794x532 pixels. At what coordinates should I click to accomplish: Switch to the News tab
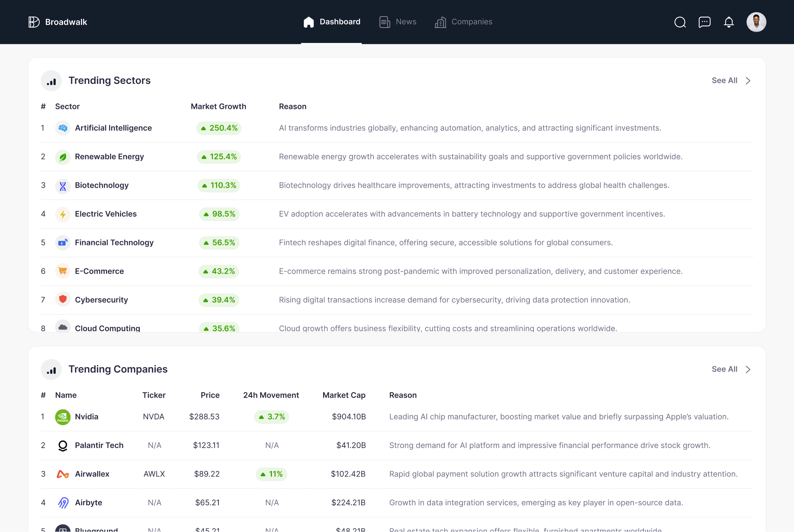pos(398,22)
